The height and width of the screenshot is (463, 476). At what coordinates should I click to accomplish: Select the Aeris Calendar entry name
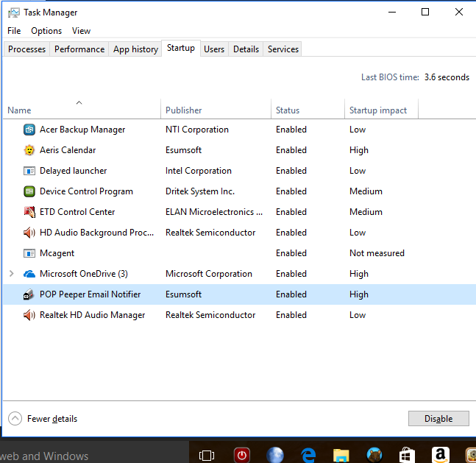click(x=68, y=150)
